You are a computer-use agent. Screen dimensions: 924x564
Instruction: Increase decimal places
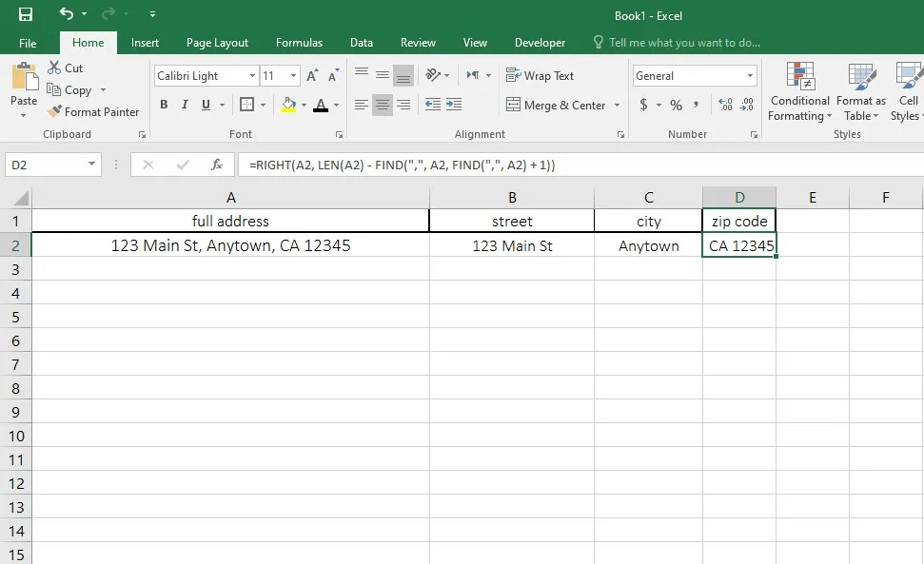pyautogui.click(x=725, y=105)
